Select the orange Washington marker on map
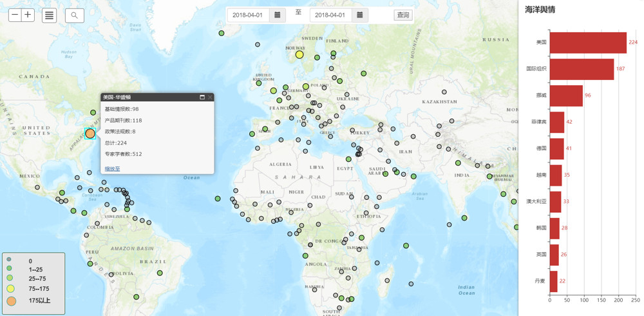644x316 pixels. (x=90, y=133)
